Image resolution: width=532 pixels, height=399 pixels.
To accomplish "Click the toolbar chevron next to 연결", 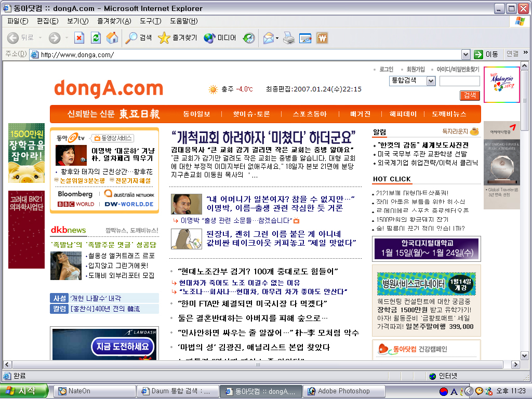I will tap(526, 52).
